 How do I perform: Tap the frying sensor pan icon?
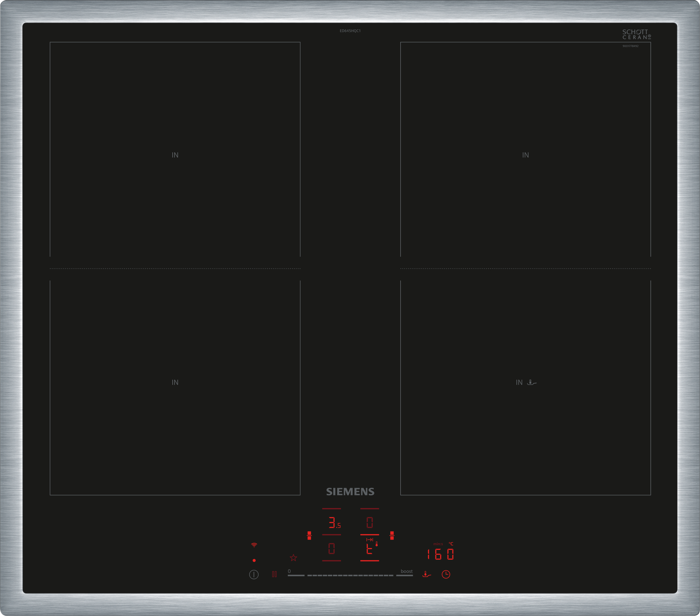point(426,574)
